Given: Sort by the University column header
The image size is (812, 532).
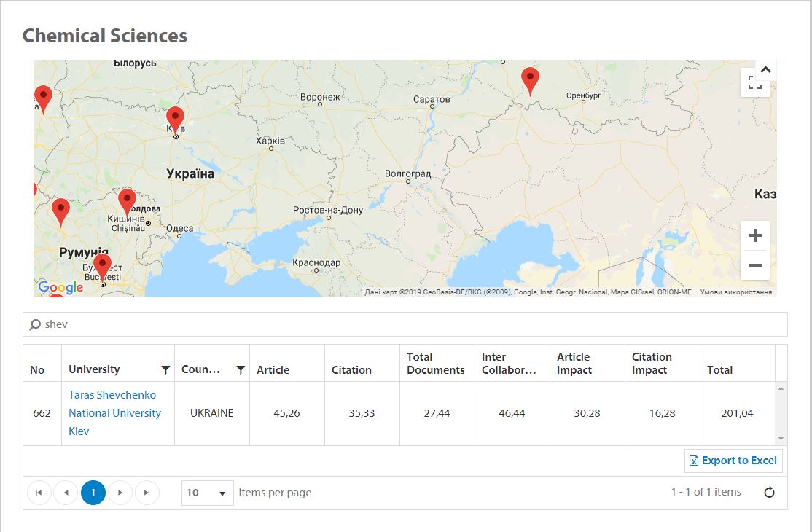Looking at the screenshot, I should [x=94, y=369].
